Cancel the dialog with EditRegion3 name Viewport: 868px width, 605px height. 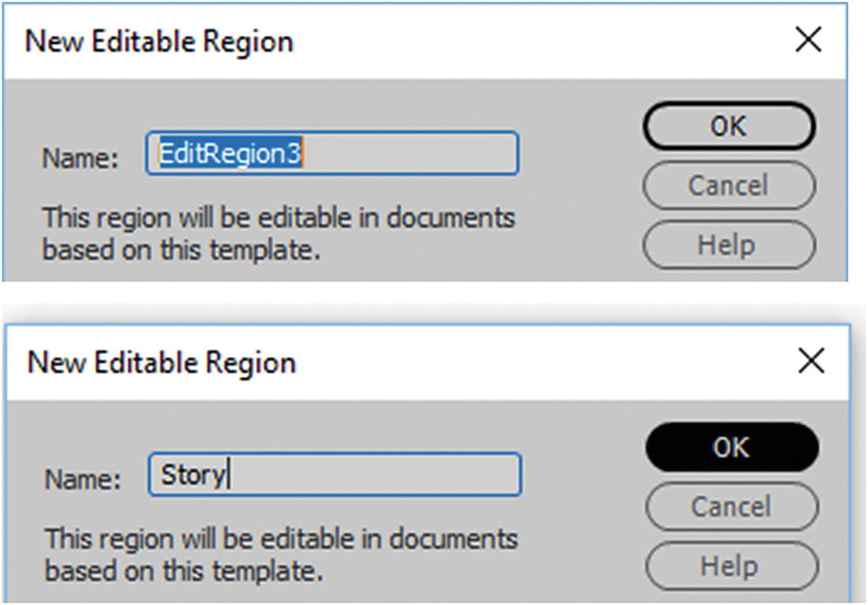click(x=728, y=186)
